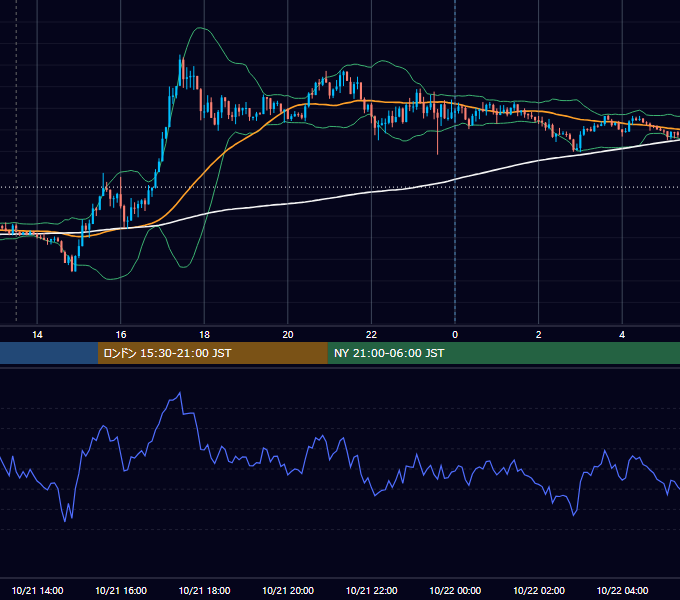Click the 18 hour axis label

pos(204,335)
